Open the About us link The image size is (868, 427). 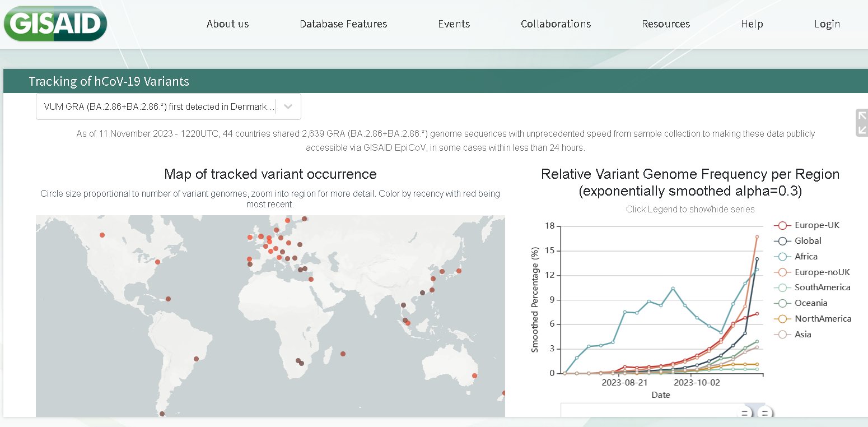227,24
